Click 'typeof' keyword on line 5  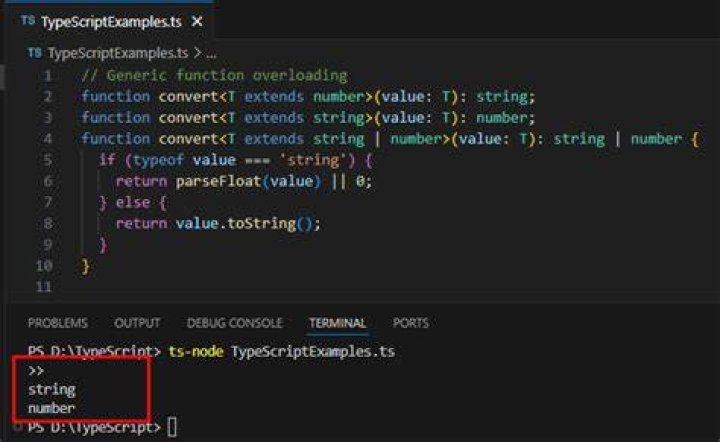click(x=158, y=160)
